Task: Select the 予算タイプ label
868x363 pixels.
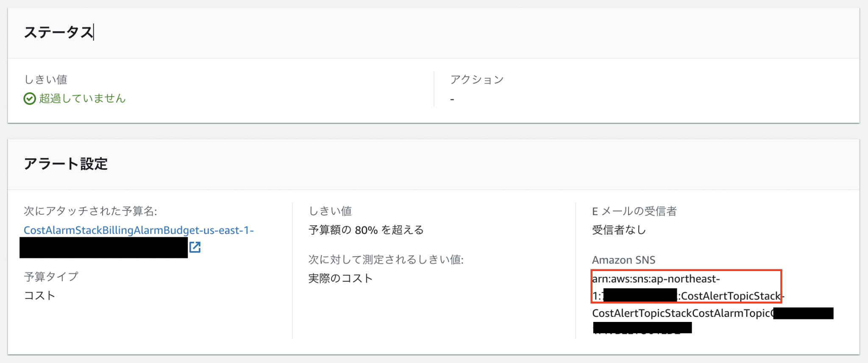Action: pos(50,276)
